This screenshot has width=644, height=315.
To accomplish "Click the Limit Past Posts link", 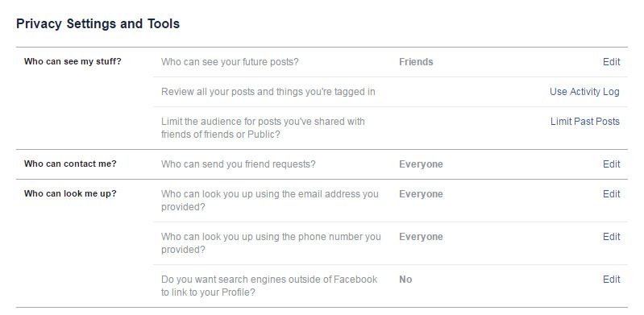I will point(585,122).
